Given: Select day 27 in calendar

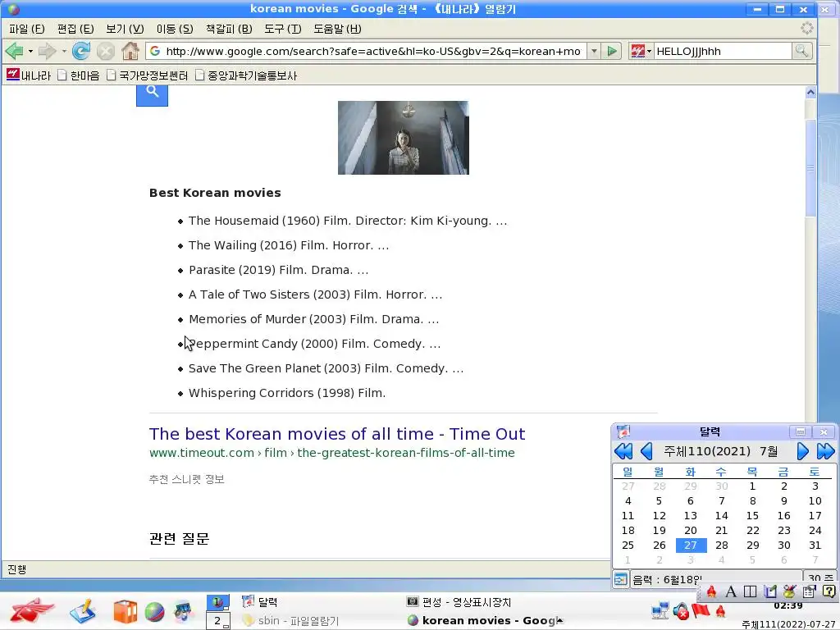Looking at the screenshot, I should tap(691, 545).
